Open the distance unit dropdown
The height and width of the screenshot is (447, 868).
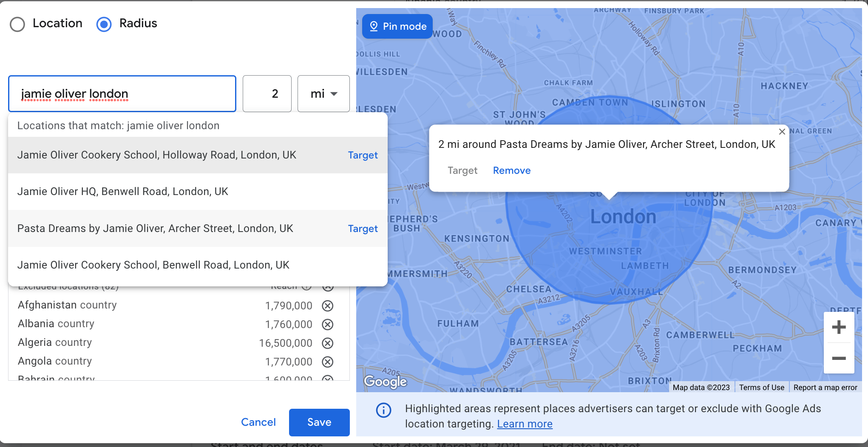click(323, 93)
